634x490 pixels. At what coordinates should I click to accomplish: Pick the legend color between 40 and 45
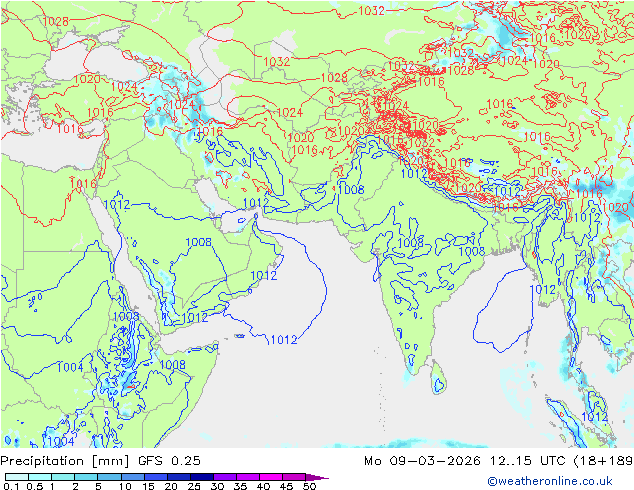pyautogui.click(x=271, y=477)
